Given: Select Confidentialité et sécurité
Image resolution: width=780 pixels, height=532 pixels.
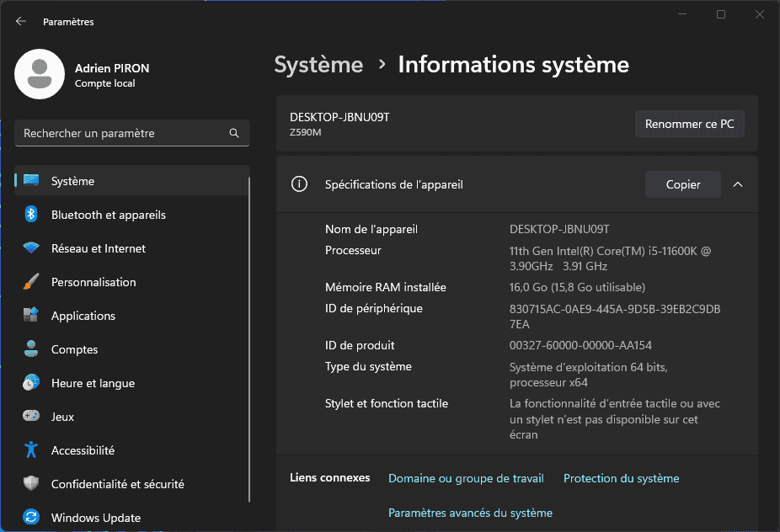Looking at the screenshot, I should (x=131, y=484).
